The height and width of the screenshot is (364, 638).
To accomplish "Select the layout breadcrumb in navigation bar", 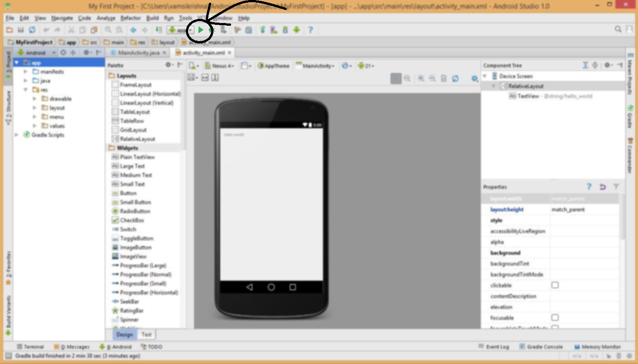I will pyautogui.click(x=163, y=42).
